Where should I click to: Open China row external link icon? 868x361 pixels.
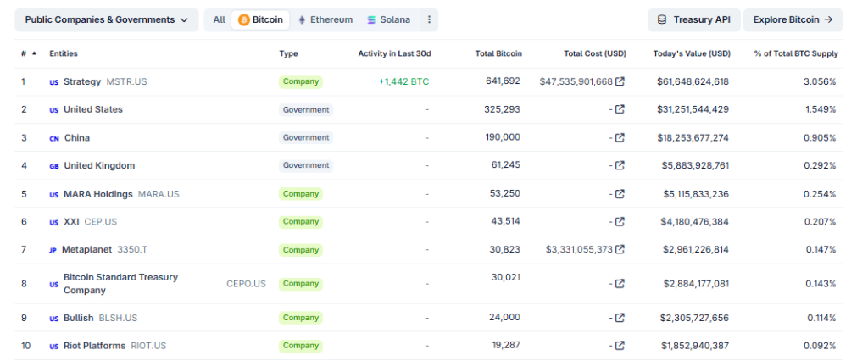coord(620,136)
